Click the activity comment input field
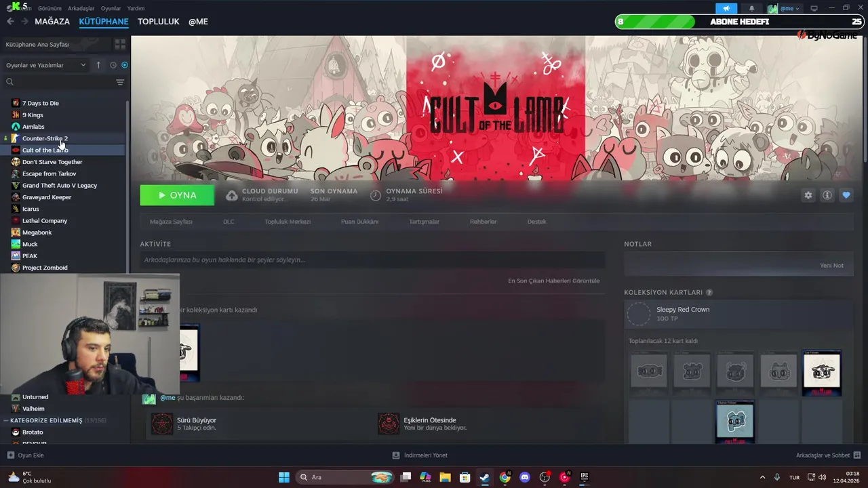Viewport: 868px width, 488px height. click(372, 260)
